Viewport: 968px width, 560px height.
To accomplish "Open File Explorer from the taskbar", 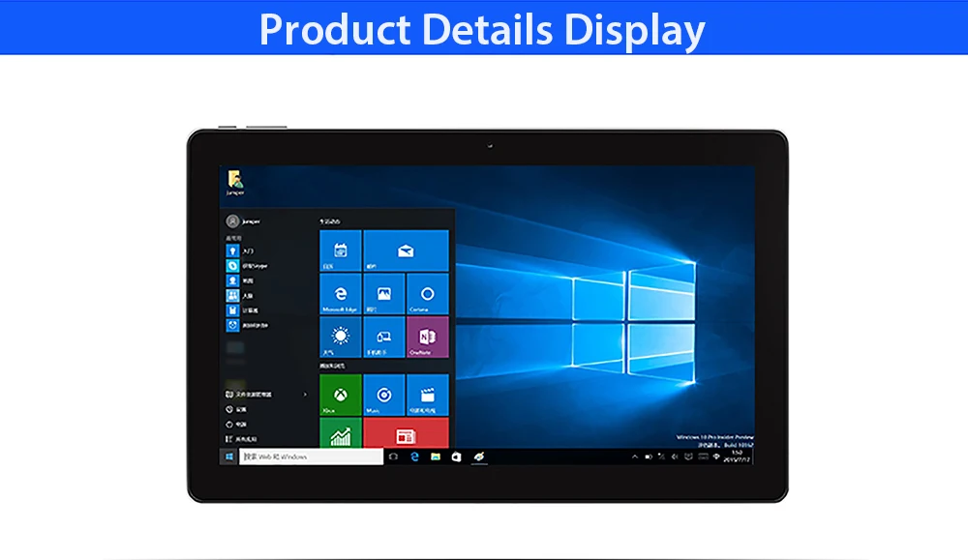I will click(x=436, y=457).
